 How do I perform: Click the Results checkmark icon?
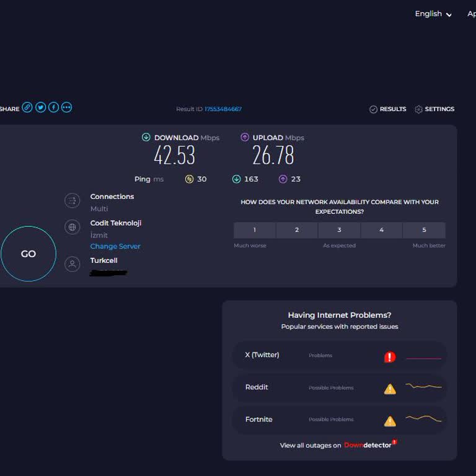coord(373,109)
